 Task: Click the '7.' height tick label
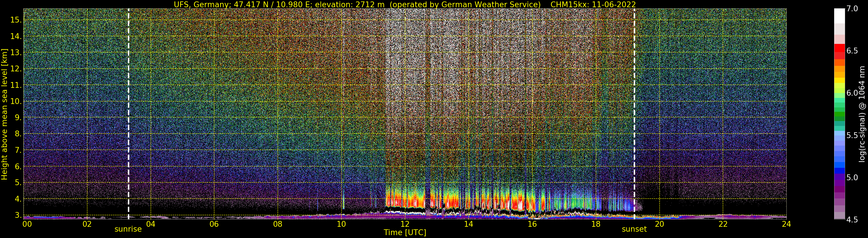[x=18, y=150]
